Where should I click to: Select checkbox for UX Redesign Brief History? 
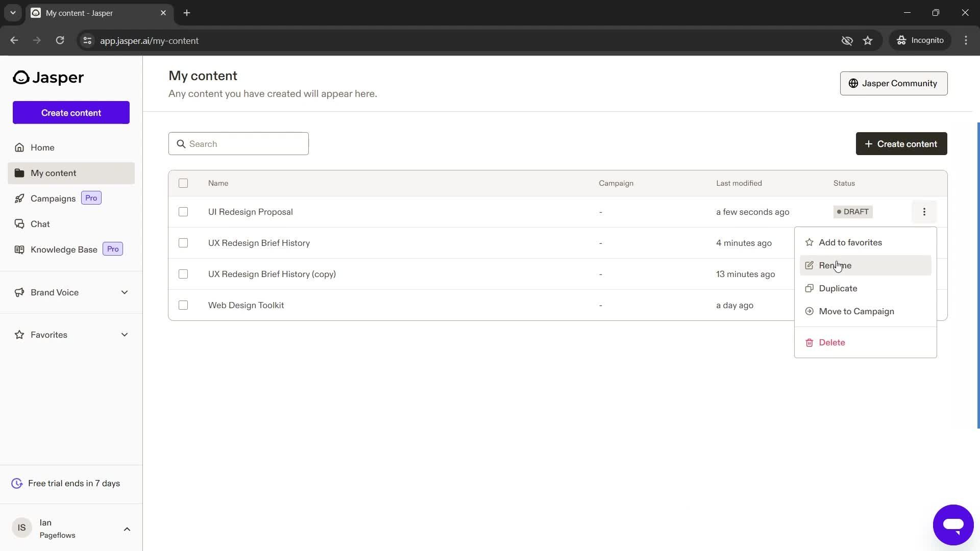(x=183, y=243)
